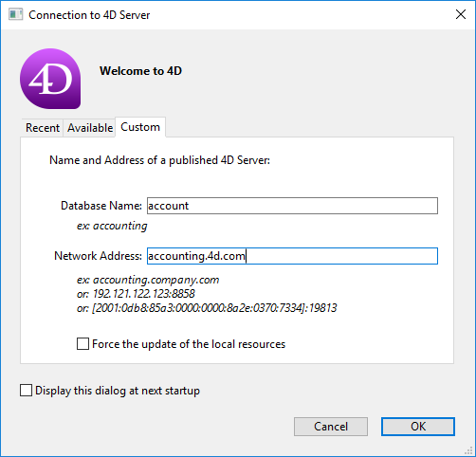Click the purple 4D logo

pyautogui.click(x=50, y=79)
